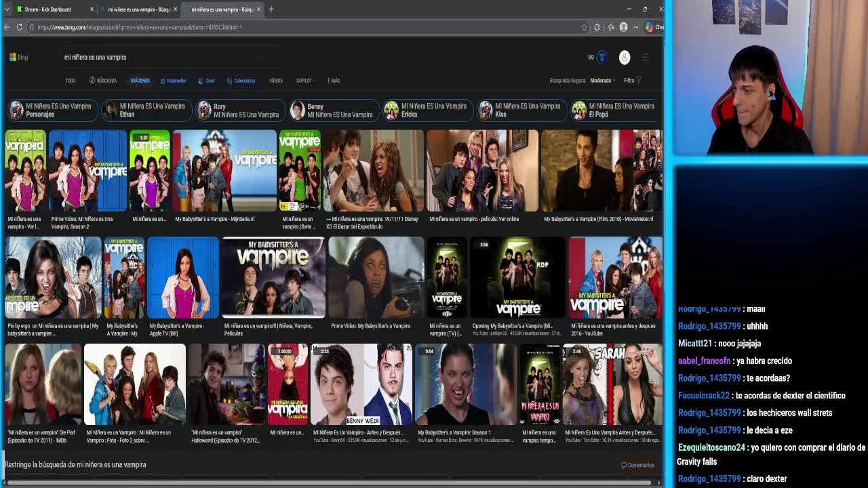Viewport: 868px width, 488px height.
Task: Select the IMÁGENES tab
Action: [x=140, y=81]
